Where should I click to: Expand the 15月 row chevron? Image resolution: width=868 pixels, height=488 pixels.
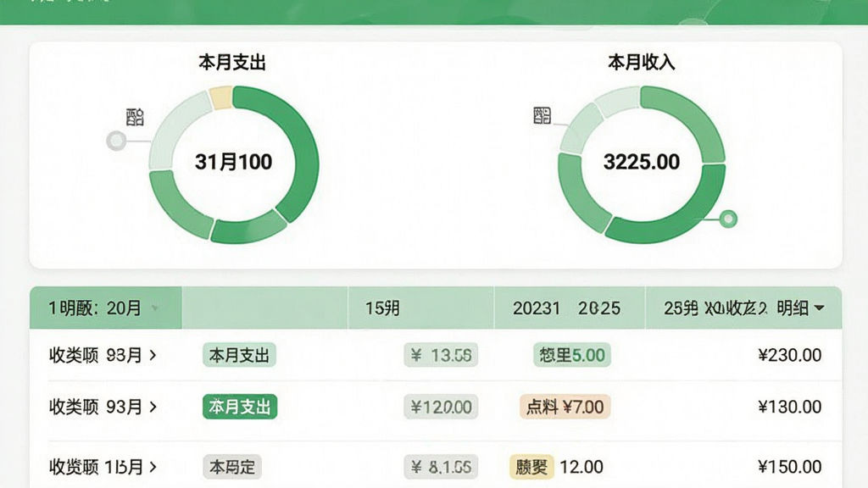(x=153, y=467)
